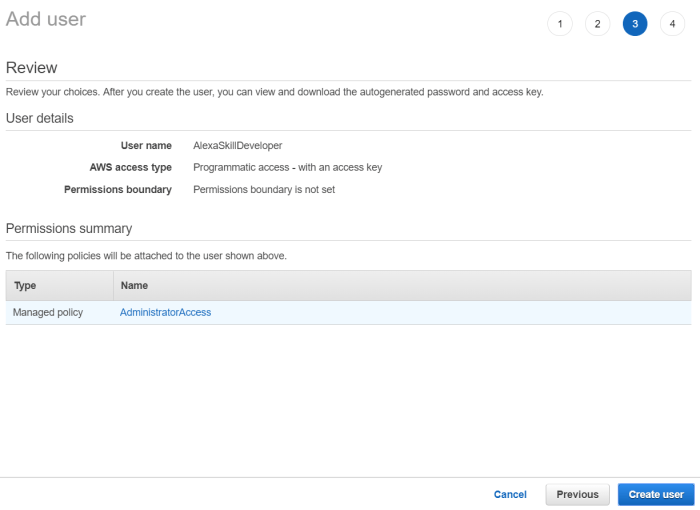This screenshot has height=510, width=700.
Task: Click the Create user button
Action: pos(656,494)
